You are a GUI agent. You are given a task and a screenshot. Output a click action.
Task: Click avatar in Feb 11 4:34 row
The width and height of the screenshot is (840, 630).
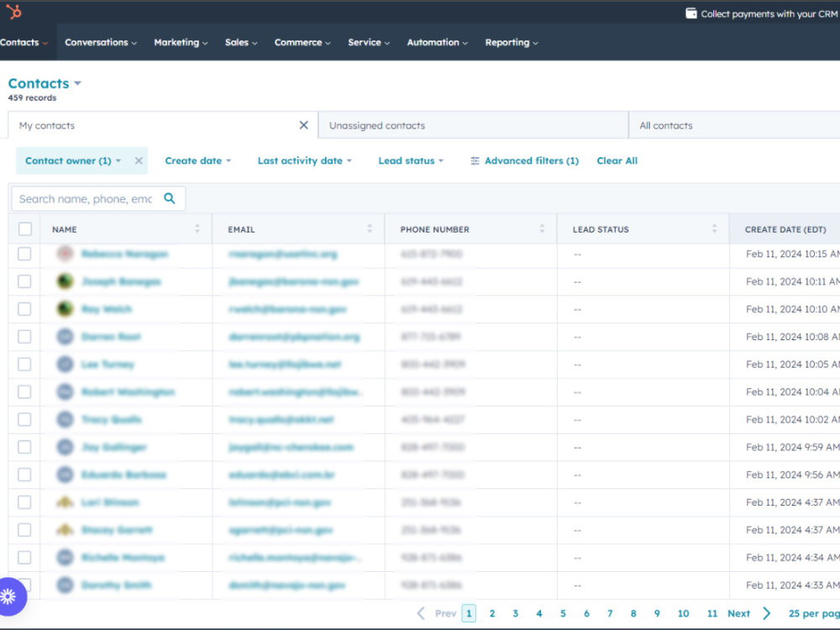pyautogui.click(x=65, y=557)
